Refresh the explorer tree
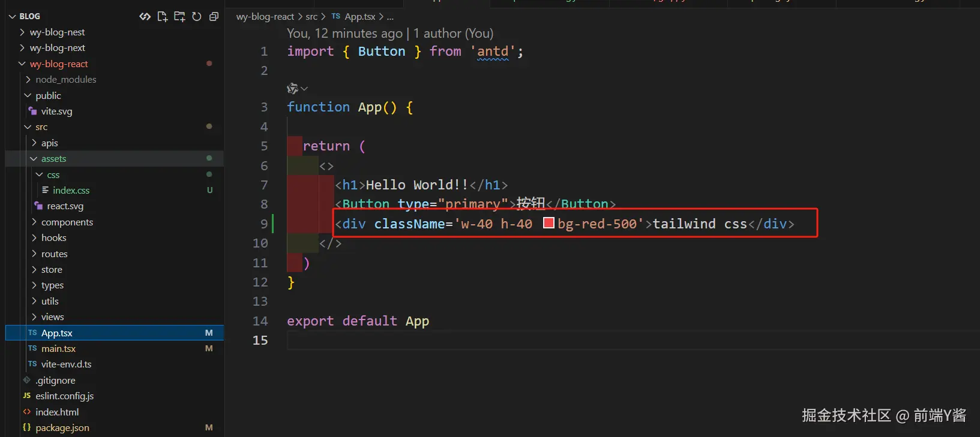 coord(197,17)
